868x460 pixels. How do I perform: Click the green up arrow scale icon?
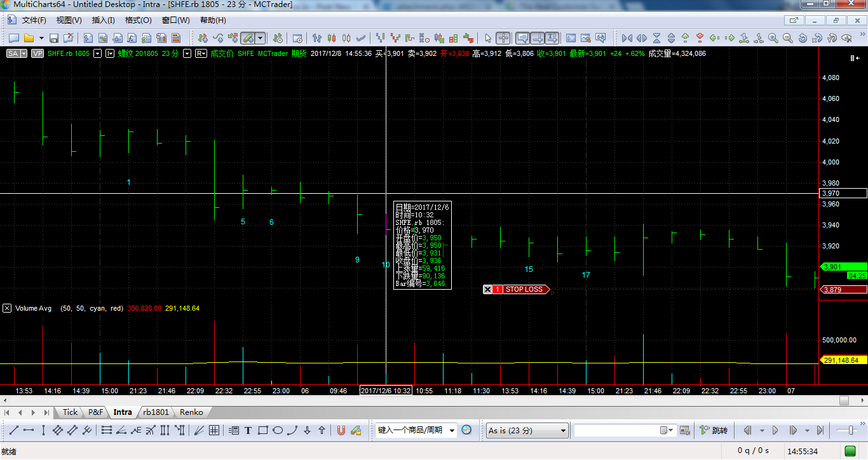(685, 38)
